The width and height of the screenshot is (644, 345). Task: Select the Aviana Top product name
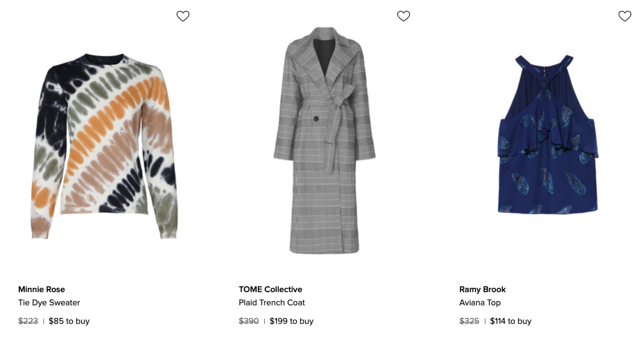click(480, 303)
